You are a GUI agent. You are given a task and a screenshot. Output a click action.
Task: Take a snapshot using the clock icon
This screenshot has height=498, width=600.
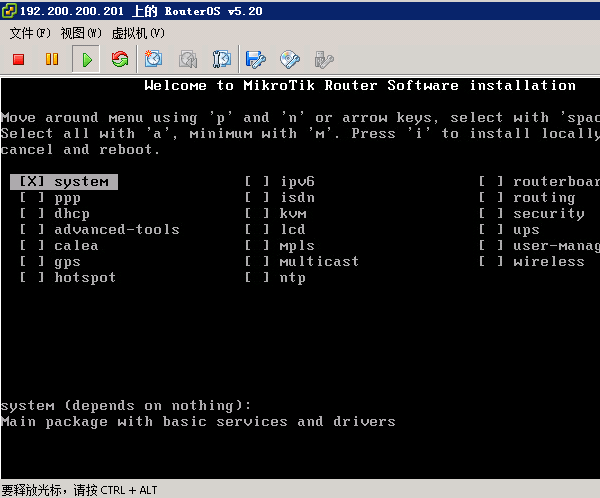pos(153,59)
